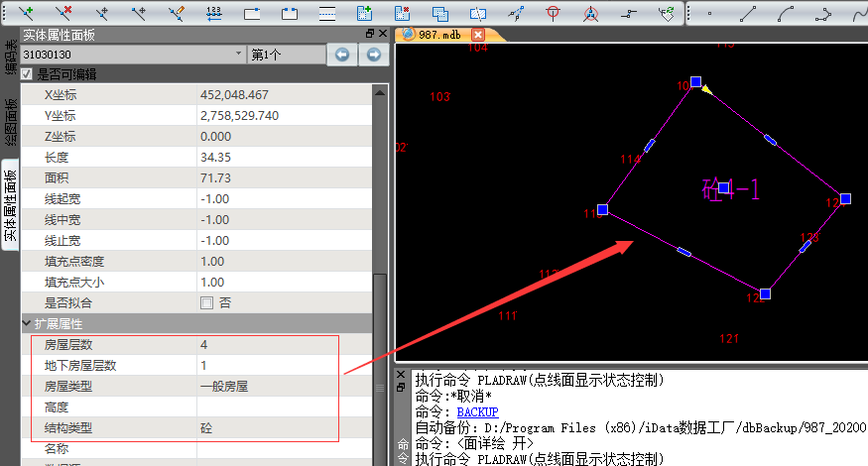
Task: Click the BACKUP command link
Action: (x=477, y=412)
